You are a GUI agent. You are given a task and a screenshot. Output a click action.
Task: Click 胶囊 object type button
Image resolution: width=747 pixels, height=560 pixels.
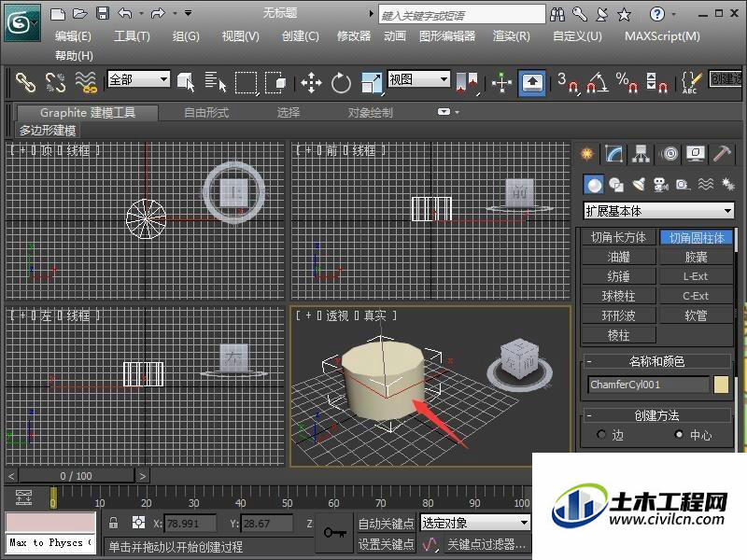(696, 258)
